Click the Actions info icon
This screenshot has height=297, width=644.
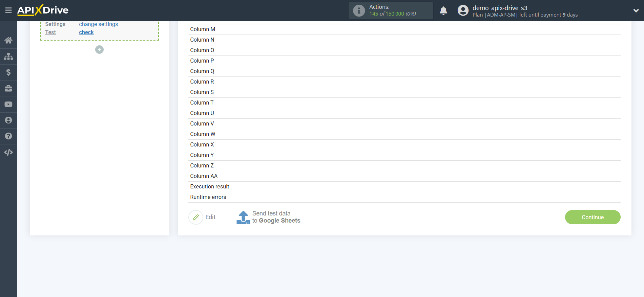point(359,10)
